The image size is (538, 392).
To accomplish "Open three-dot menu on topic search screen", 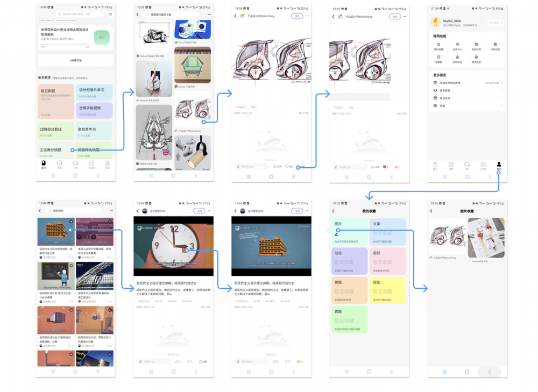I will (x=209, y=15).
